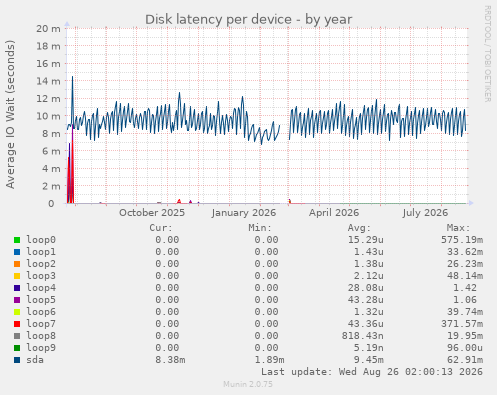Image resolution: width=497 pixels, height=395 pixels.
Task: Click the 'Average IO Wait (seconds)' axis label
Action: click(10, 114)
